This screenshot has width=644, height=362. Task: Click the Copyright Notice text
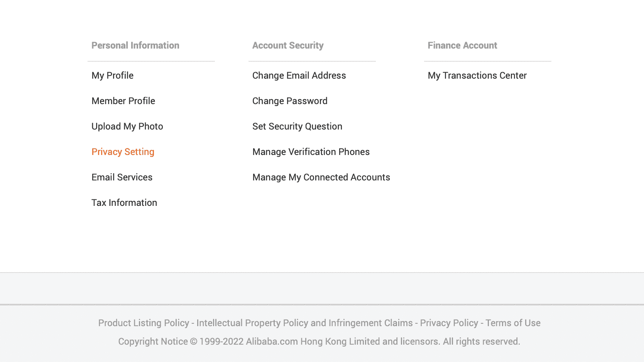point(153,342)
